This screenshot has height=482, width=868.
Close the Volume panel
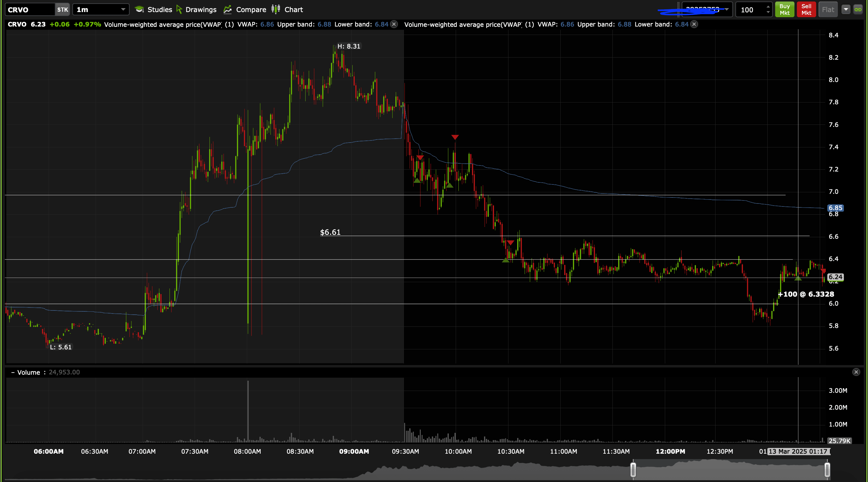tap(856, 372)
